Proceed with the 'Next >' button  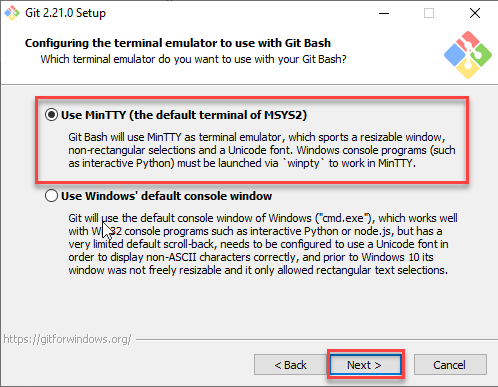366,365
